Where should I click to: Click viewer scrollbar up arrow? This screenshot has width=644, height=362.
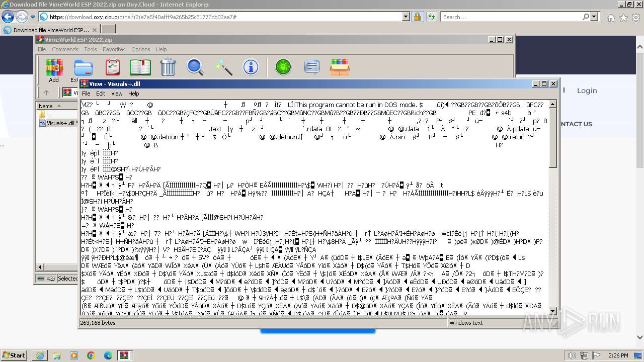click(552, 105)
